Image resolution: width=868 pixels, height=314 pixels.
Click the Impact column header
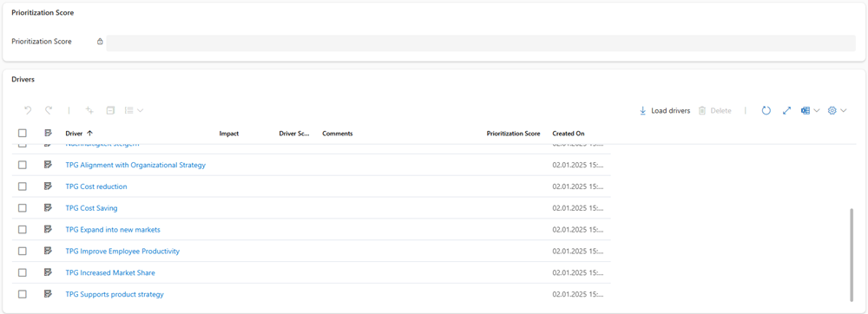coord(229,134)
